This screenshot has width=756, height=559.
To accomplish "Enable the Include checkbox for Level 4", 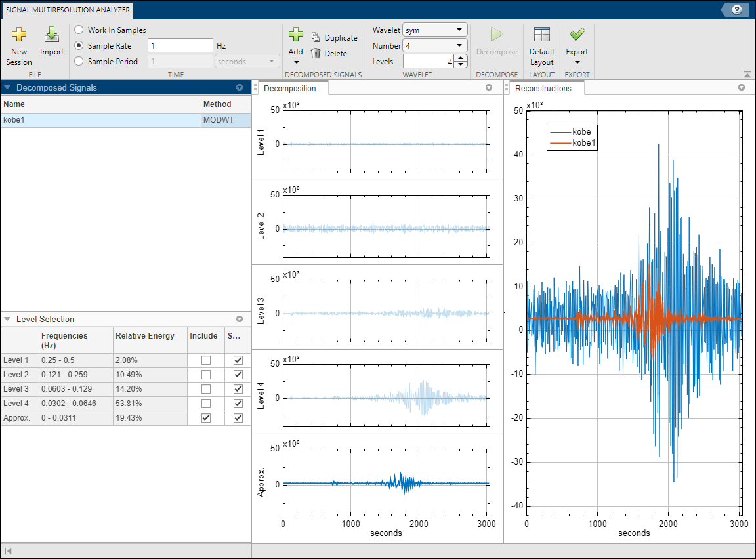I will 206,403.
